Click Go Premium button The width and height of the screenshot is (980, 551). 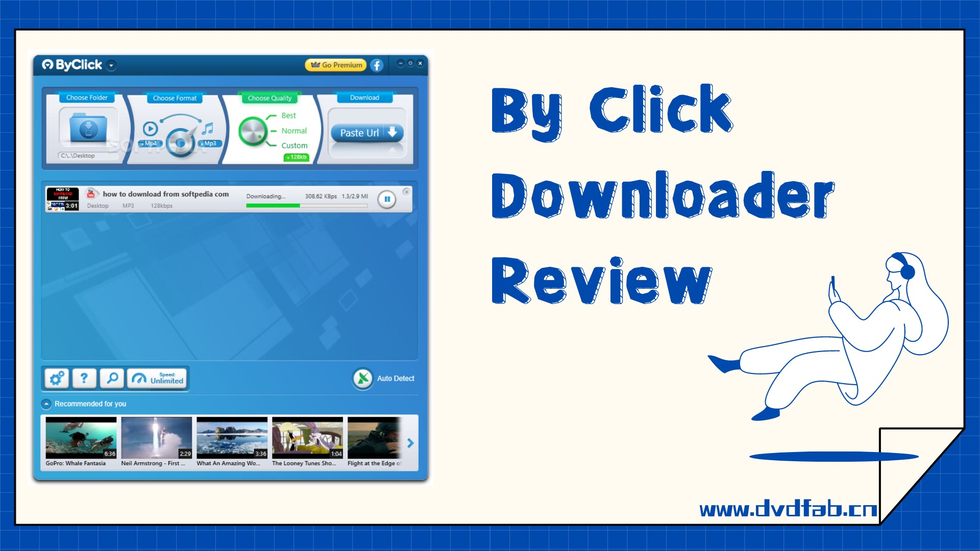(x=336, y=64)
